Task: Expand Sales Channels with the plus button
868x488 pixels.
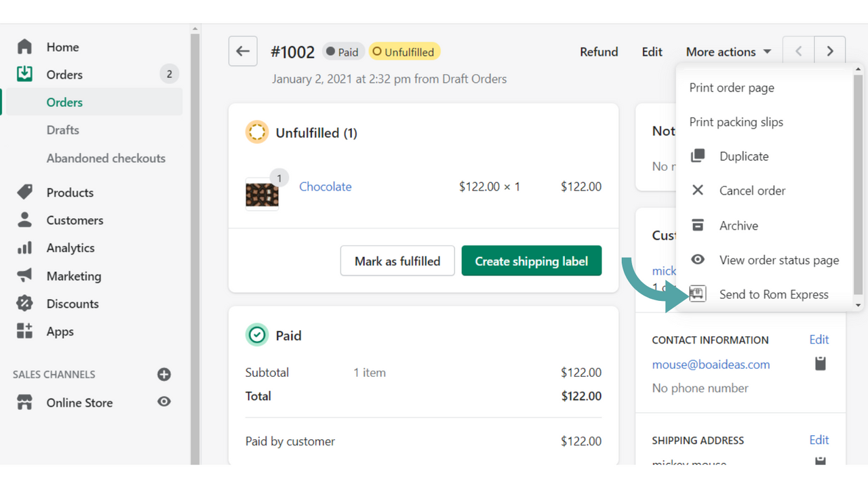Action: 164,374
